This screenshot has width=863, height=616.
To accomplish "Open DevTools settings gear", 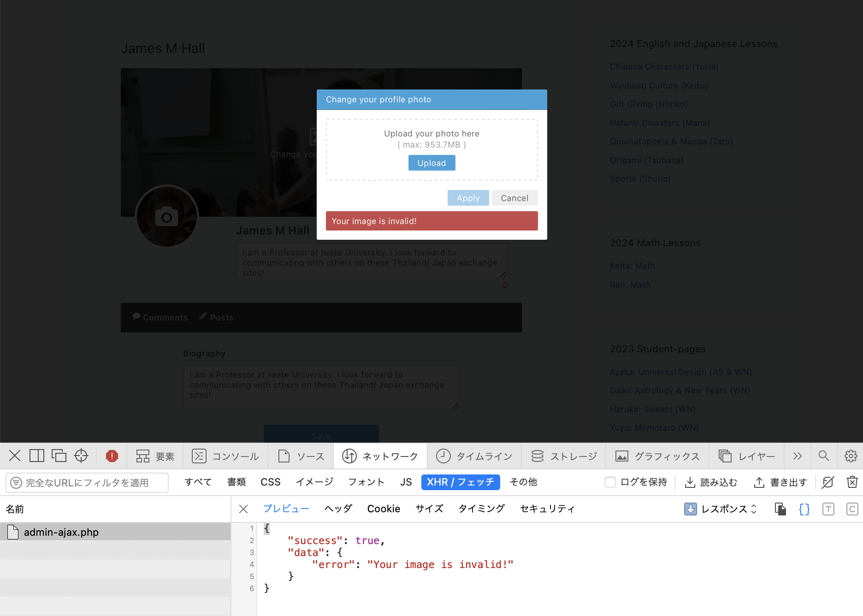I will pos(851,456).
